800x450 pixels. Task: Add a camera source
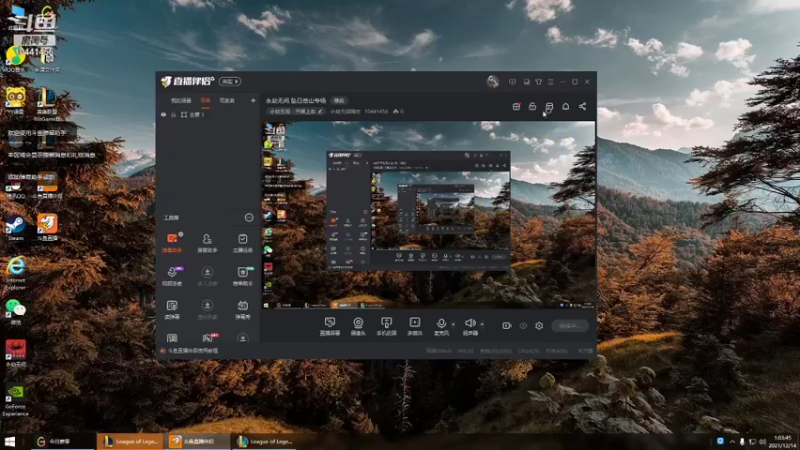(x=358, y=326)
